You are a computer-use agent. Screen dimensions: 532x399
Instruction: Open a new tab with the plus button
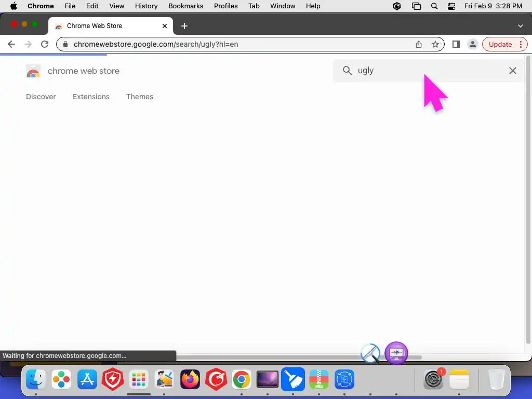click(184, 26)
